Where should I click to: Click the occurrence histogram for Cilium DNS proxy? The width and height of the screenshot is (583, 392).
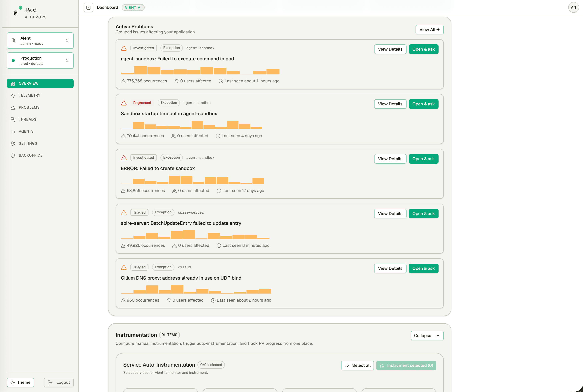tap(196, 289)
